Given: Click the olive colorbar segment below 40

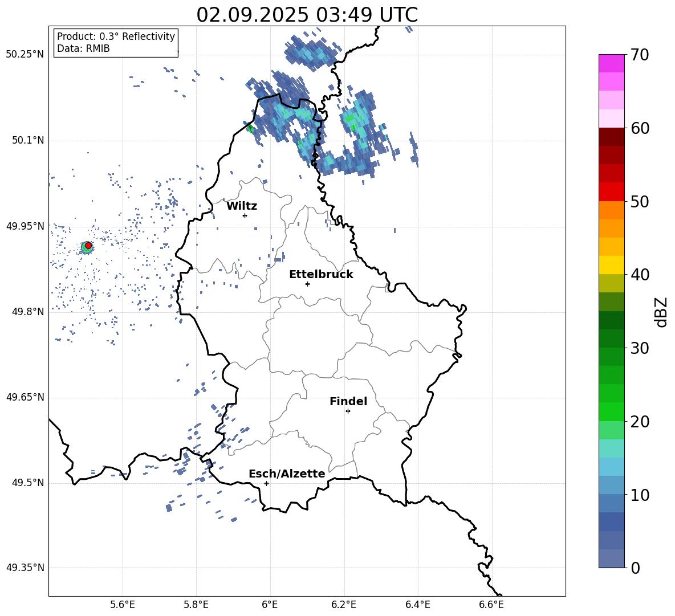Looking at the screenshot, I should 612,283.
